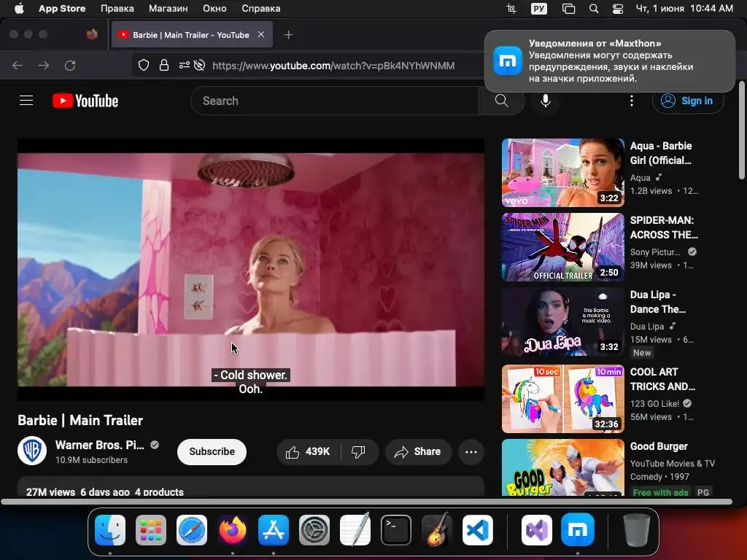Click the screenshot tool menu bar icon
Viewport: 747px width, 560px height.
click(x=511, y=8)
